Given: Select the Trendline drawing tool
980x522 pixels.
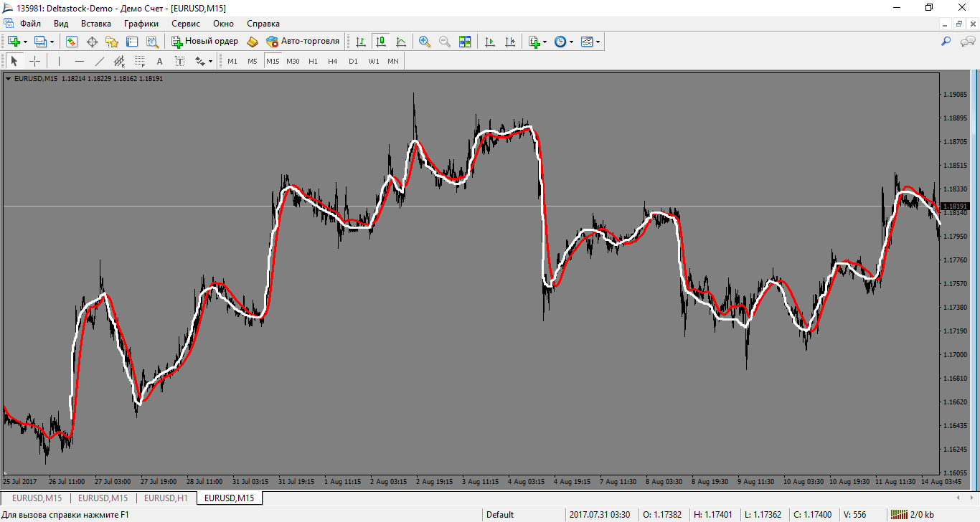Looking at the screenshot, I should pyautogui.click(x=100, y=61).
